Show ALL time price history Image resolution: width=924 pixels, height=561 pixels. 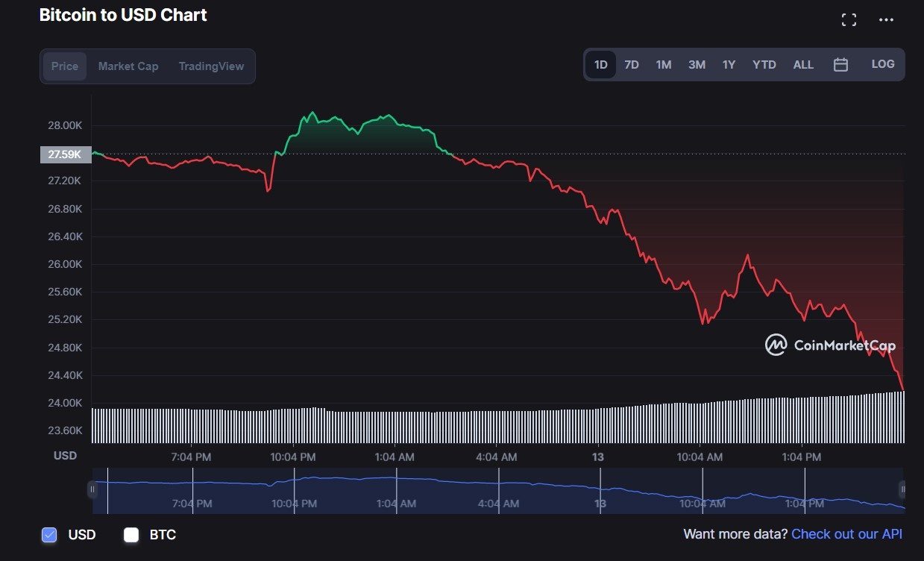click(x=803, y=65)
